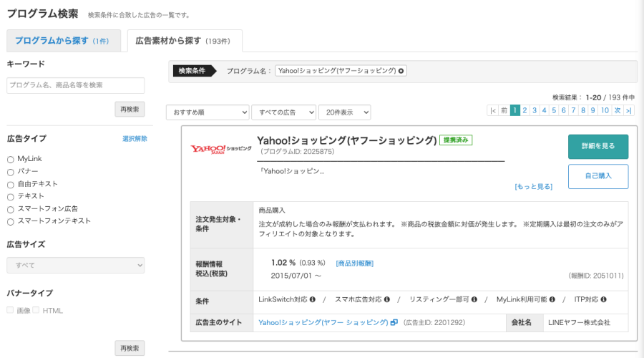Go to results page 10
The image size is (644, 358).
tap(605, 110)
